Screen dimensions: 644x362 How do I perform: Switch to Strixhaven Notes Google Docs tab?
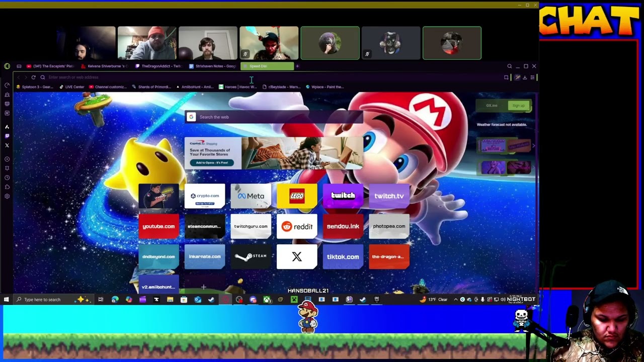212,66
